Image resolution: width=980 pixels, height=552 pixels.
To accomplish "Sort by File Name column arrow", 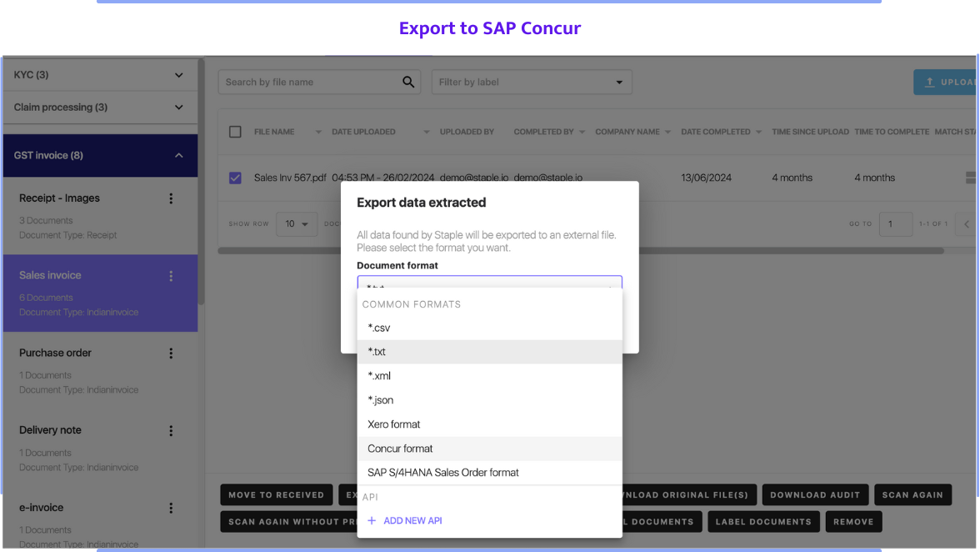I will (318, 132).
